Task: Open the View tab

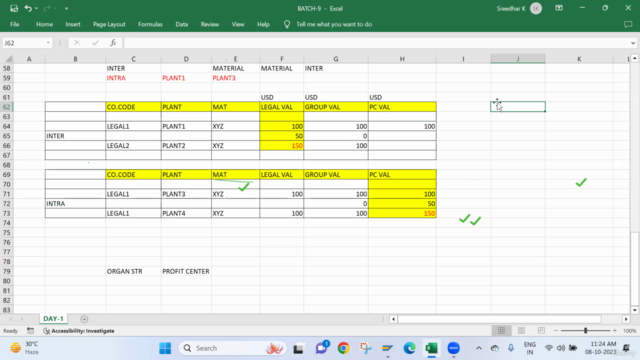Action: tap(238, 24)
